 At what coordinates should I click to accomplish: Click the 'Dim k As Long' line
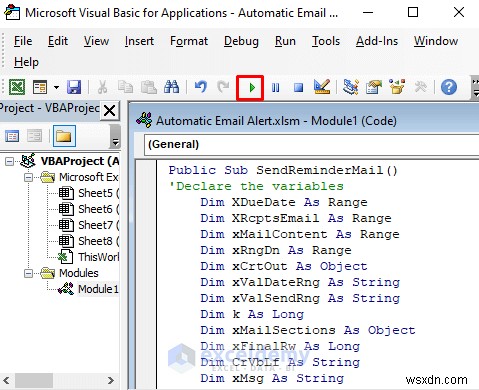pos(252,314)
